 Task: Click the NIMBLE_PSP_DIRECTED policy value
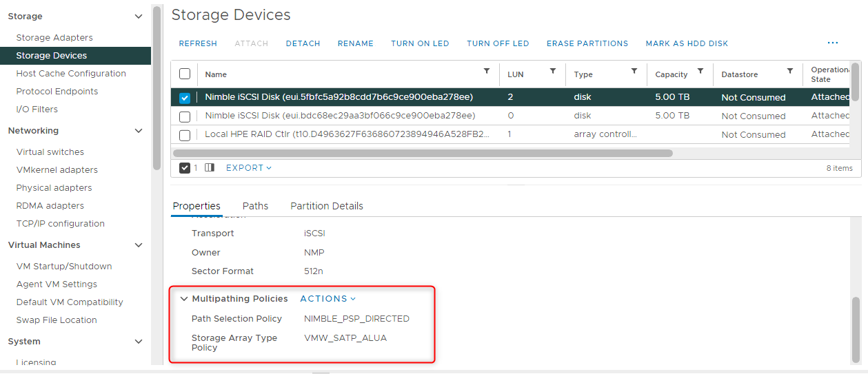point(356,319)
